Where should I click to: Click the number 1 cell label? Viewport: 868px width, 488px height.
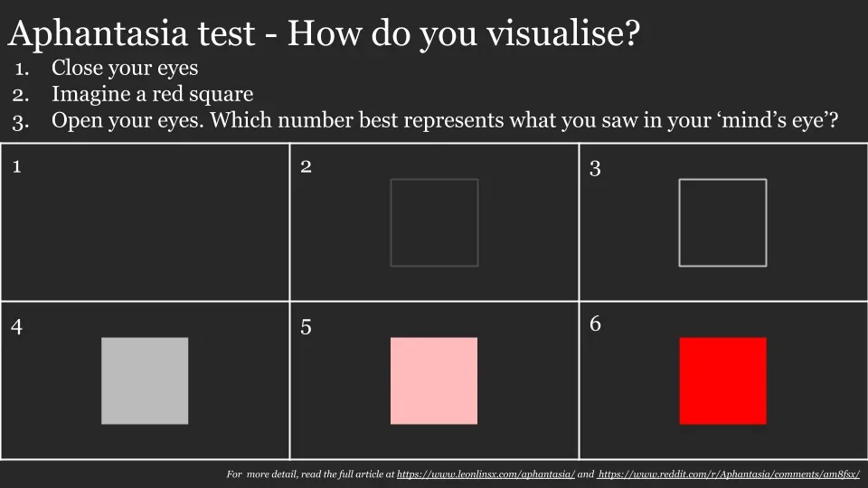coord(17,165)
